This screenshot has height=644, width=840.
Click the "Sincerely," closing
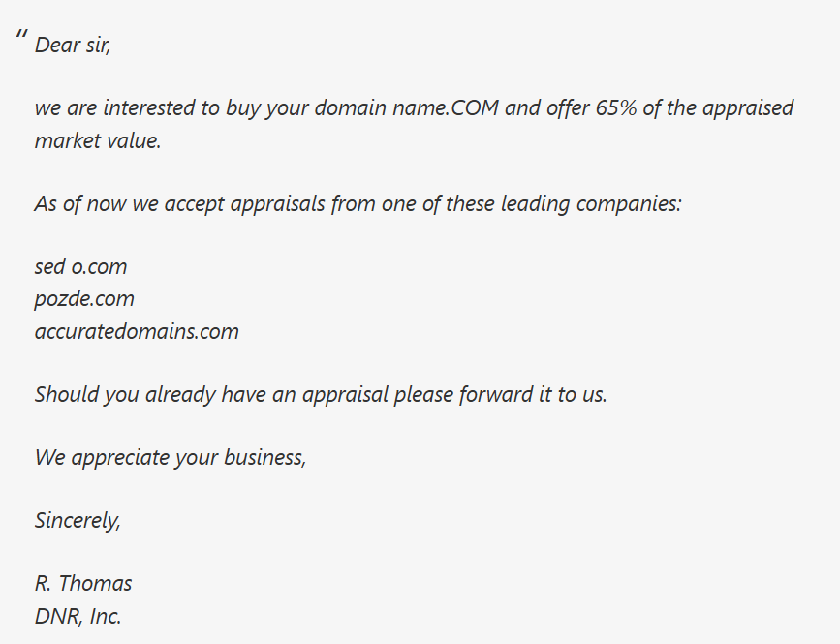pos(78,520)
